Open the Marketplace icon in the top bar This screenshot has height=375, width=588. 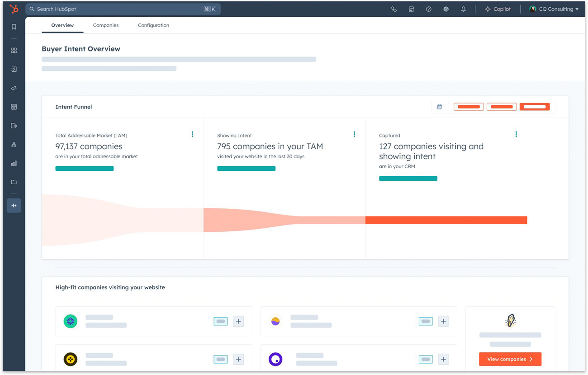click(411, 9)
